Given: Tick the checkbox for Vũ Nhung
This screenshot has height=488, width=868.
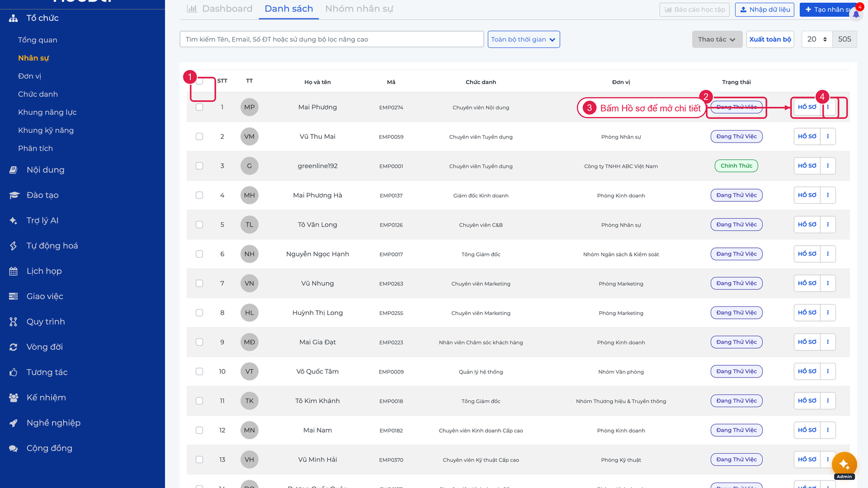Looking at the screenshot, I should click(200, 283).
